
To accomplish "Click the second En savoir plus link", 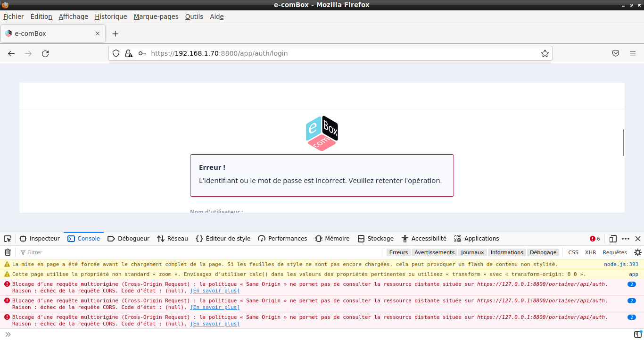I will click(x=215, y=307).
